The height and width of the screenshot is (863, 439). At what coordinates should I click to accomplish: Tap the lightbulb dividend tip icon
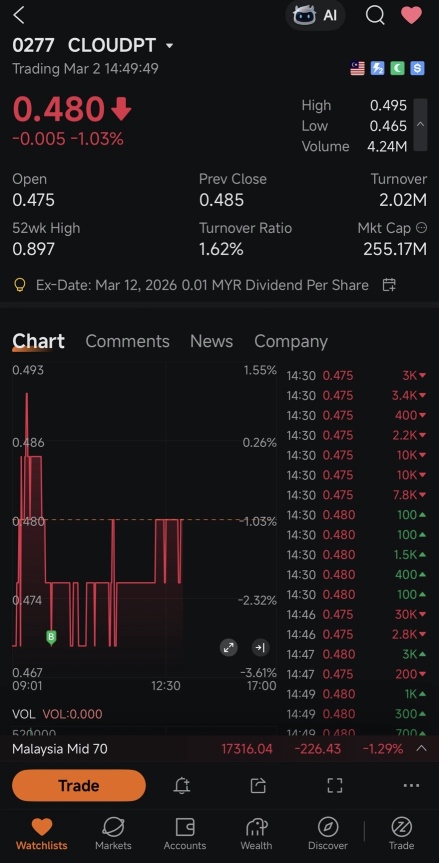tap(19, 285)
